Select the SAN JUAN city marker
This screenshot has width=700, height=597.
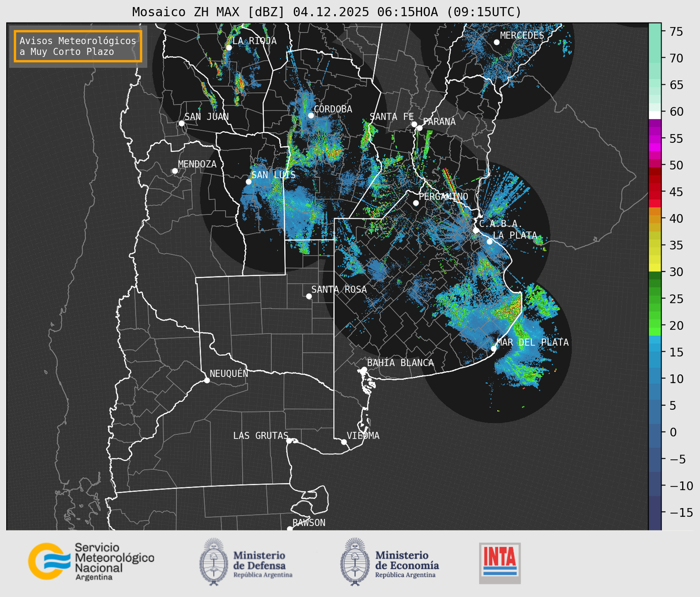click(x=181, y=123)
